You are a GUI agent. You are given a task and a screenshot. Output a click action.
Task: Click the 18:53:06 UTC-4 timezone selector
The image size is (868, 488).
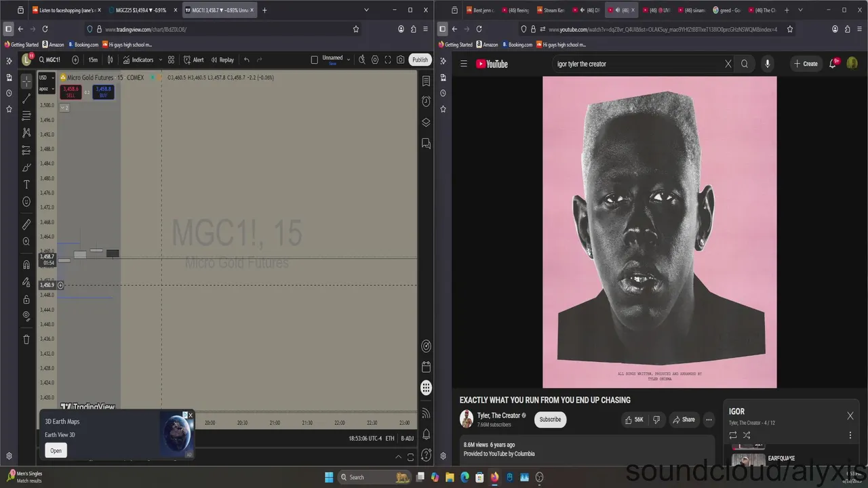point(365,439)
